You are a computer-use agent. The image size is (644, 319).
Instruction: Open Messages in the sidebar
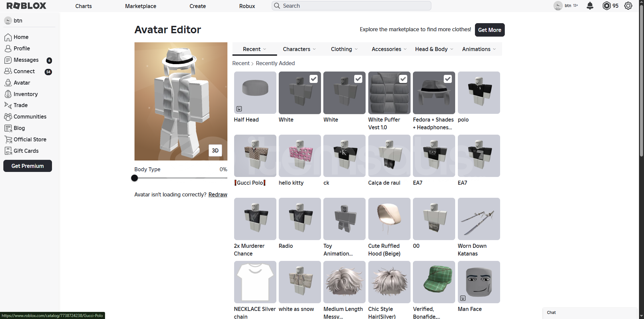point(26,60)
